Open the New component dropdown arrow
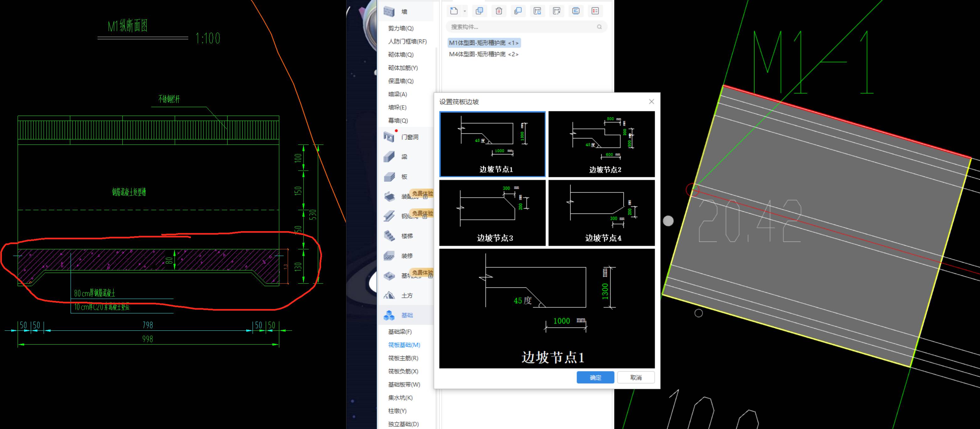The width and height of the screenshot is (980, 429). [x=465, y=11]
